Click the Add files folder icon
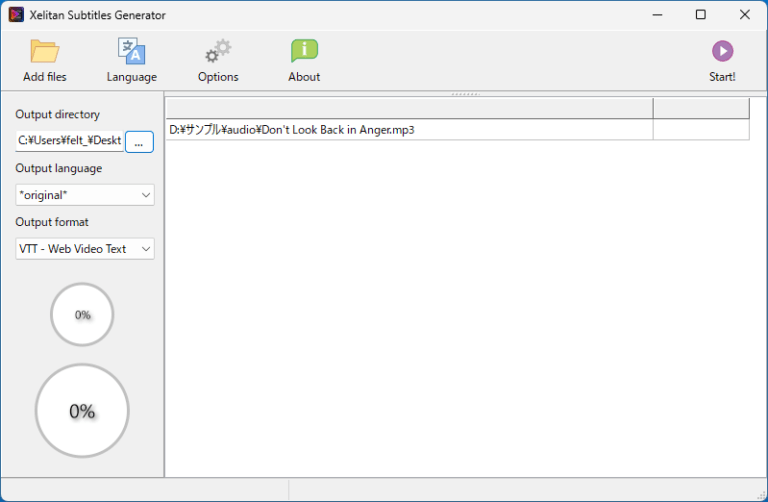 [45, 51]
